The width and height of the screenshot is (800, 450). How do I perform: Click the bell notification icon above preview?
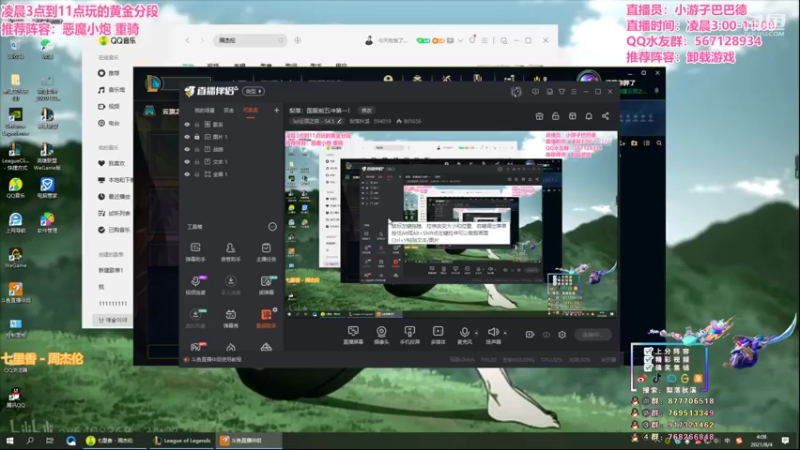[x=589, y=116]
